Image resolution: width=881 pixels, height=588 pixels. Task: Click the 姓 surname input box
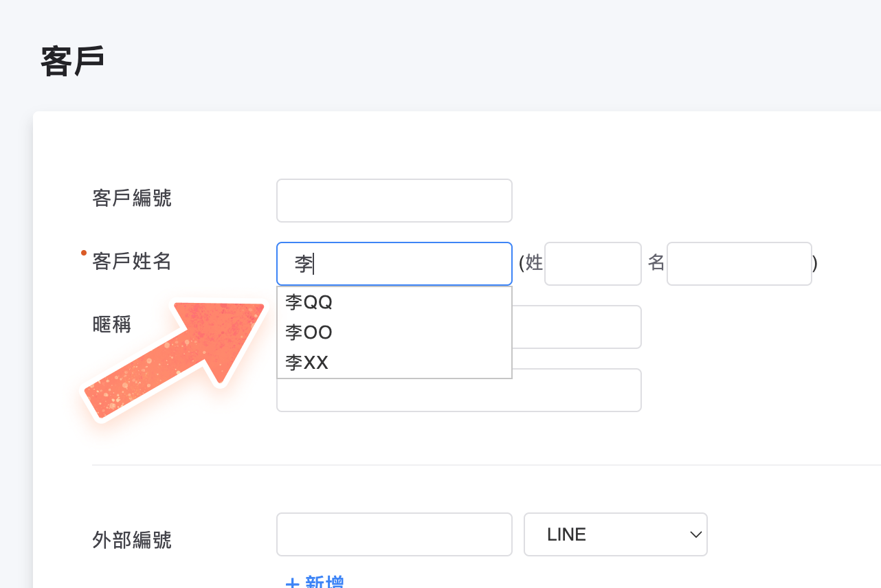click(x=592, y=264)
